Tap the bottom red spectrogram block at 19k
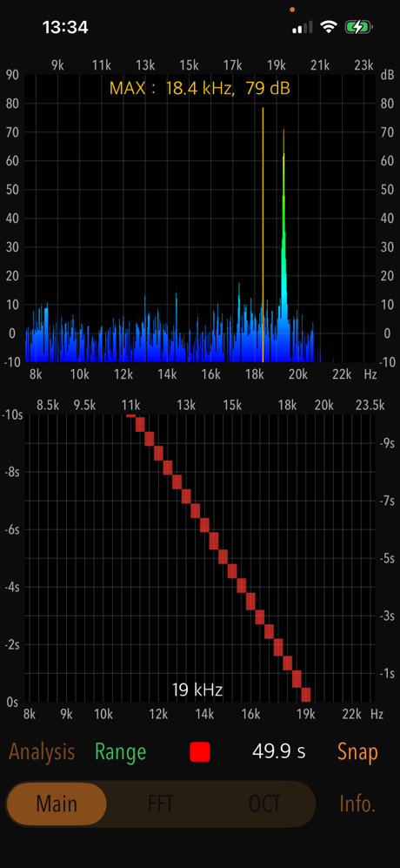 coord(306,694)
